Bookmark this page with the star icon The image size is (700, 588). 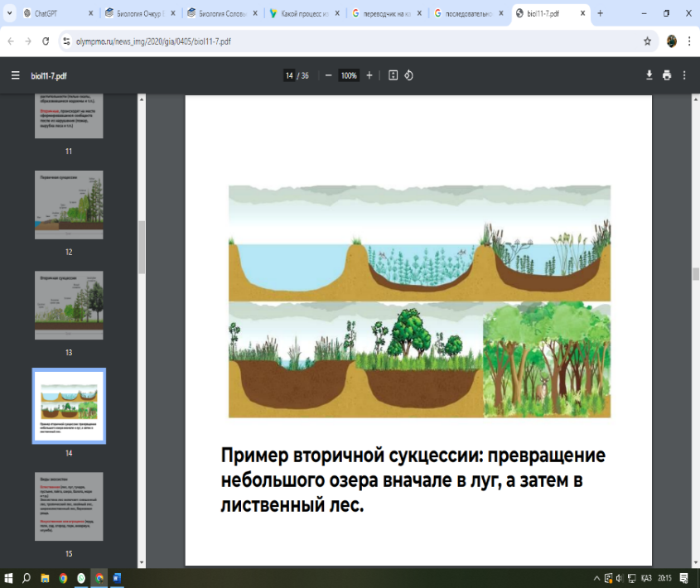point(647,41)
